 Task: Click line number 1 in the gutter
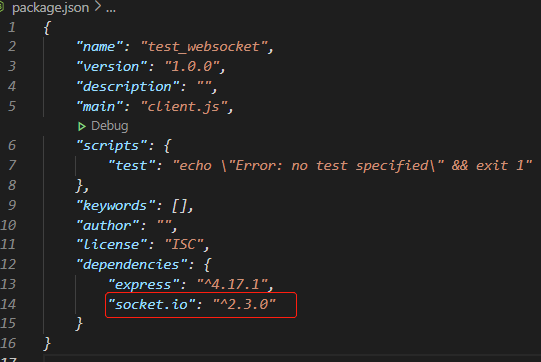click(12, 27)
